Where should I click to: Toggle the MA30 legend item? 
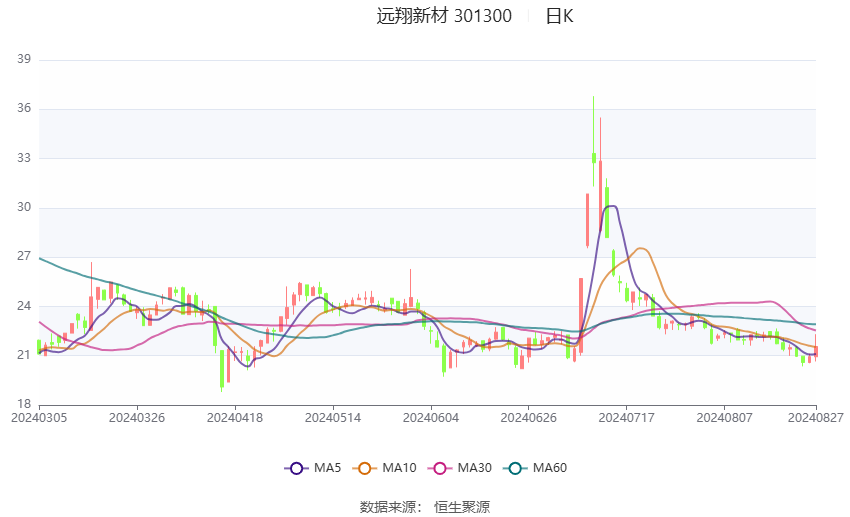coord(460,468)
